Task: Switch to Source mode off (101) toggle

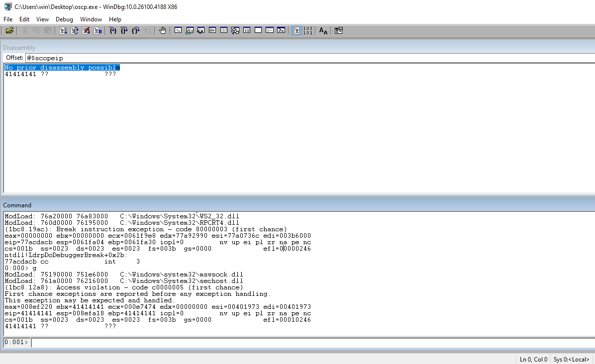Action: tap(308, 30)
